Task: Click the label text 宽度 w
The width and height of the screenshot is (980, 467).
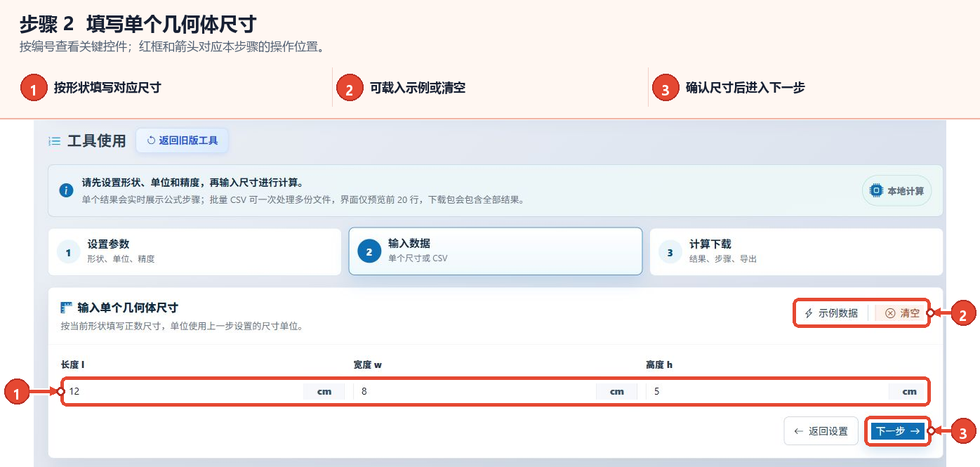Action: pos(368,364)
